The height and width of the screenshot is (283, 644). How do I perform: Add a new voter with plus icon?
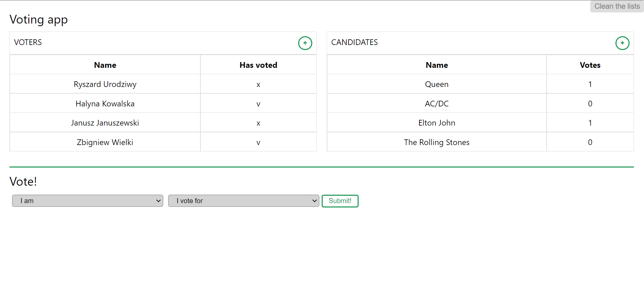(x=305, y=43)
